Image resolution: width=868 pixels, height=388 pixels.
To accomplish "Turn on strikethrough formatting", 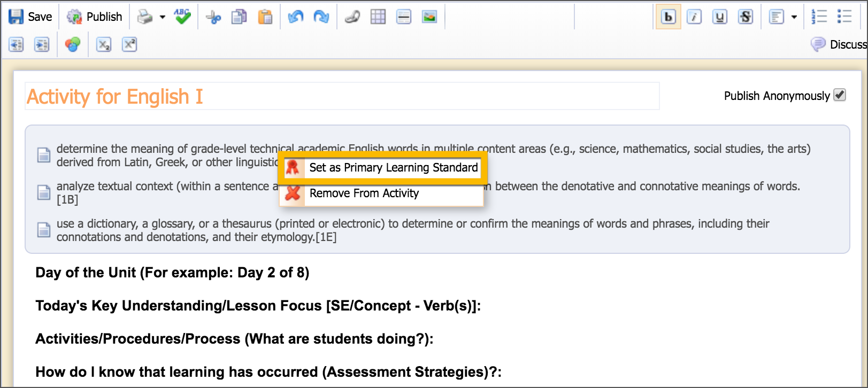I will (746, 17).
